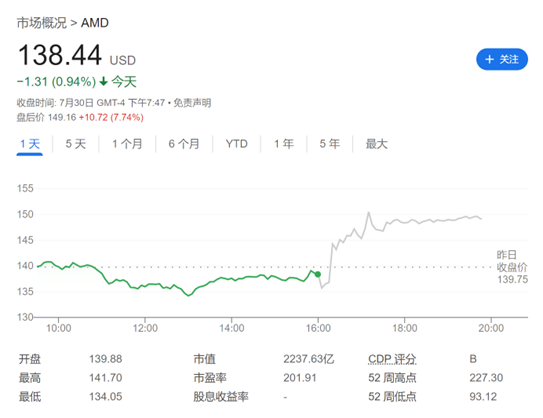Screen dimensions: 543x418
Task: Click the CDP 评分 underlined label
Action: (392, 359)
